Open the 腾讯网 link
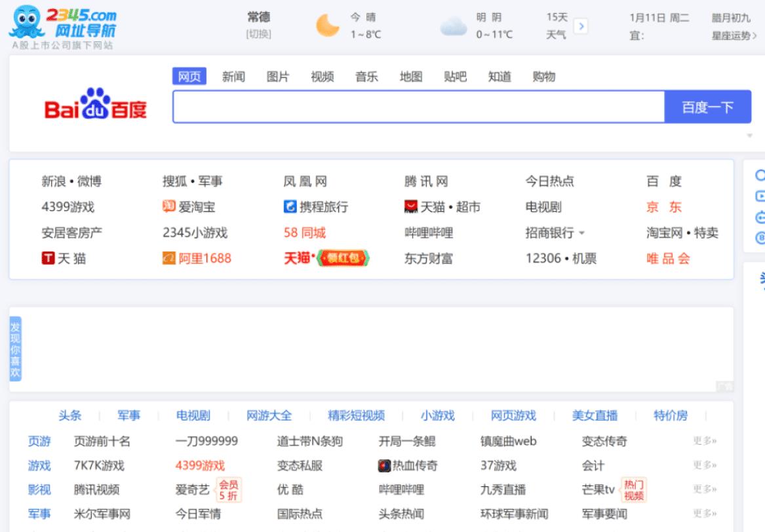The width and height of the screenshot is (765, 532). point(426,181)
